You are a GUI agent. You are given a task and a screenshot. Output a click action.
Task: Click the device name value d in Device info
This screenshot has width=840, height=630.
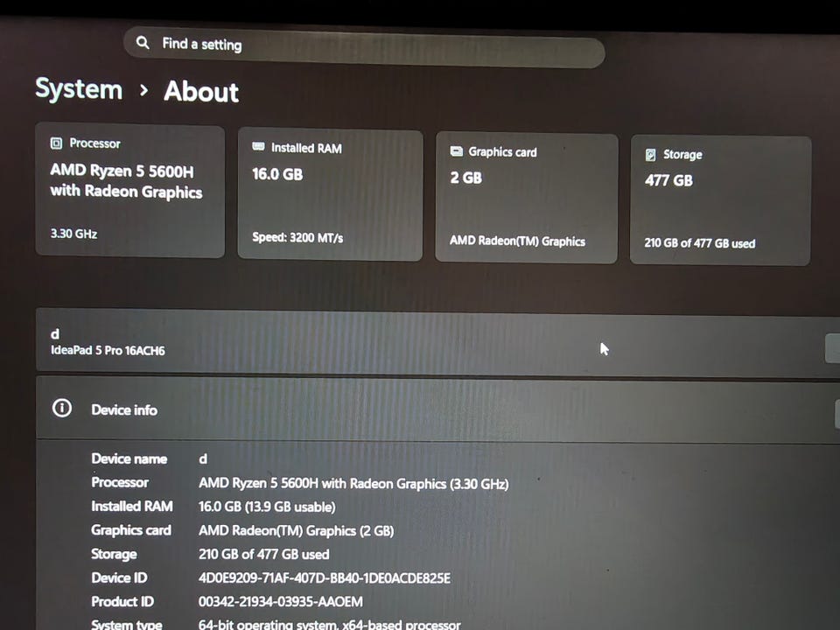203,459
